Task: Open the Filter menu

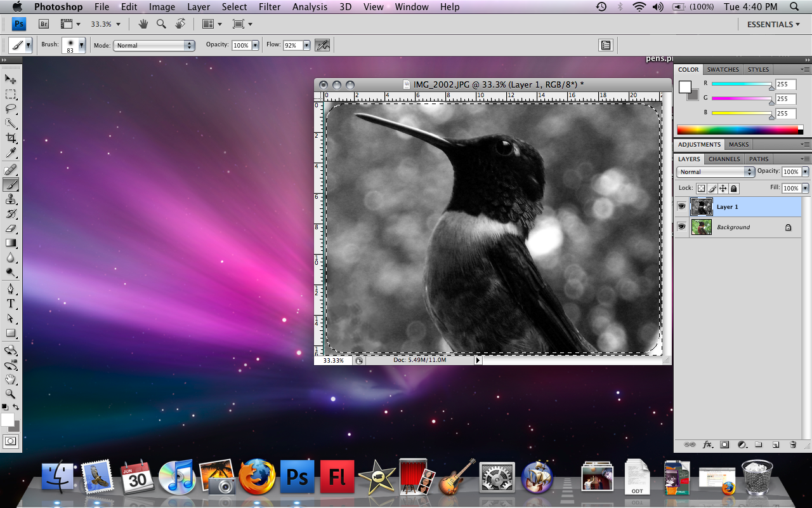Action: pyautogui.click(x=270, y=7)
